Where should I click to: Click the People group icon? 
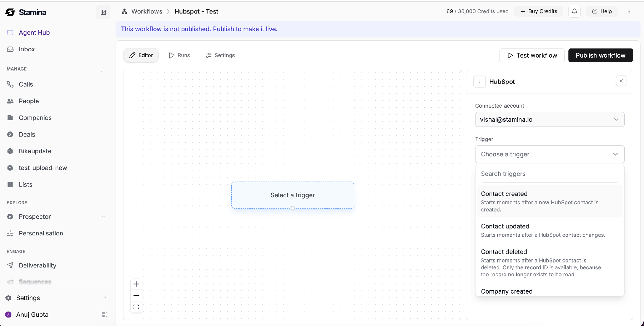click(10, 101)
